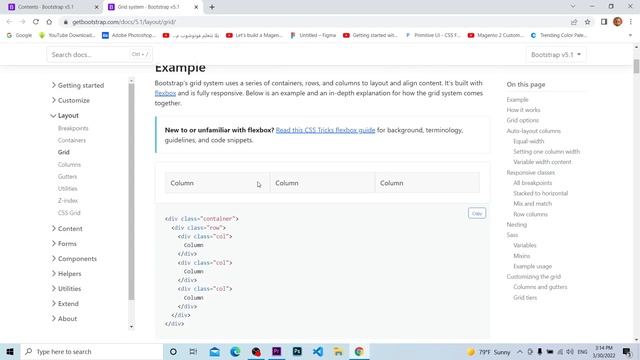The image size is (640, 360).
Task: Open Gutters under Layout
Action: [67, 177]
